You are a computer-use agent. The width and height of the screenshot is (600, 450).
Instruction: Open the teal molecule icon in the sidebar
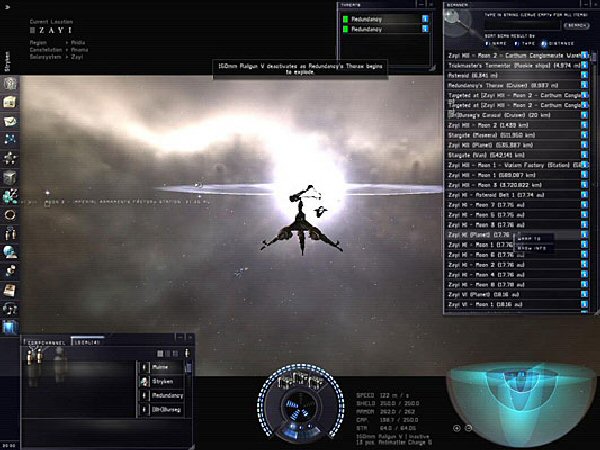pyautogui.click(x=10, y=196)
